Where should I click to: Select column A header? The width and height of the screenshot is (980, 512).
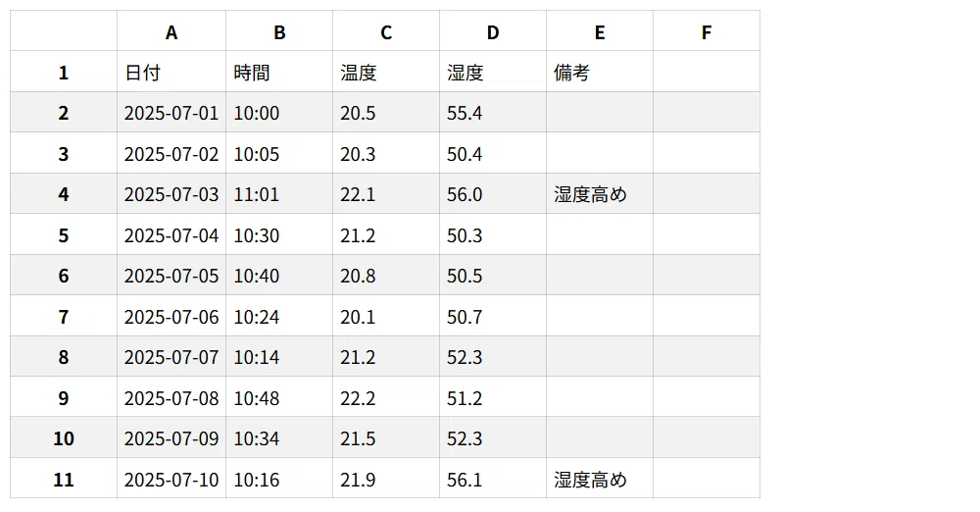pyautogui.click(x=171, y=30)
